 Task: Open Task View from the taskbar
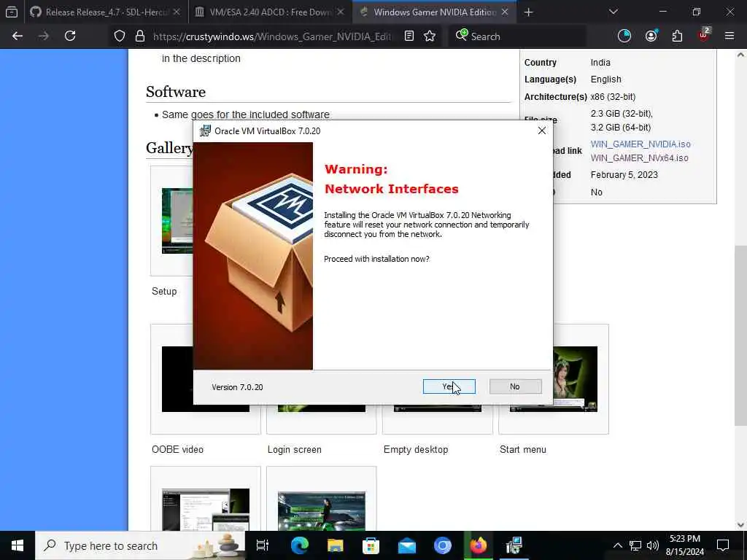point(263,545)
